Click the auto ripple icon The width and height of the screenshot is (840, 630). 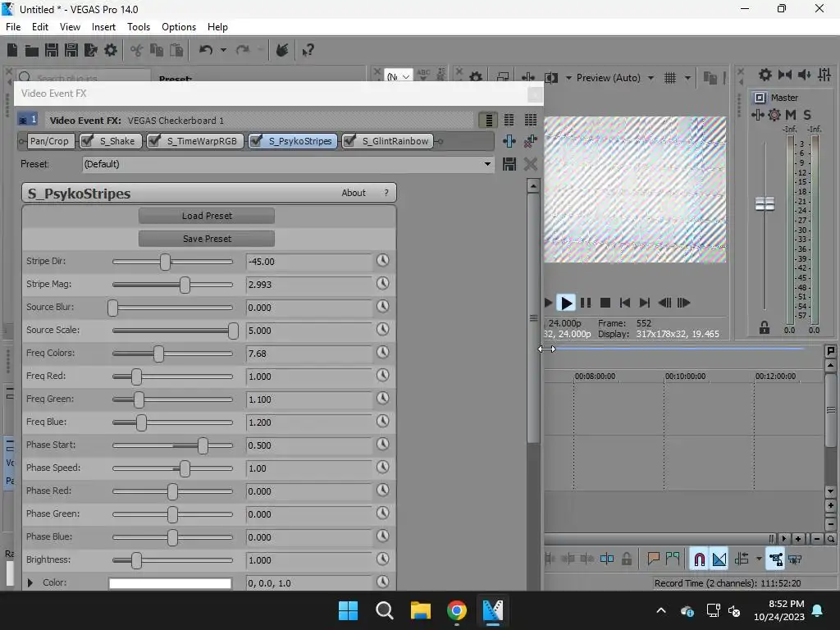tap(742, 559)
